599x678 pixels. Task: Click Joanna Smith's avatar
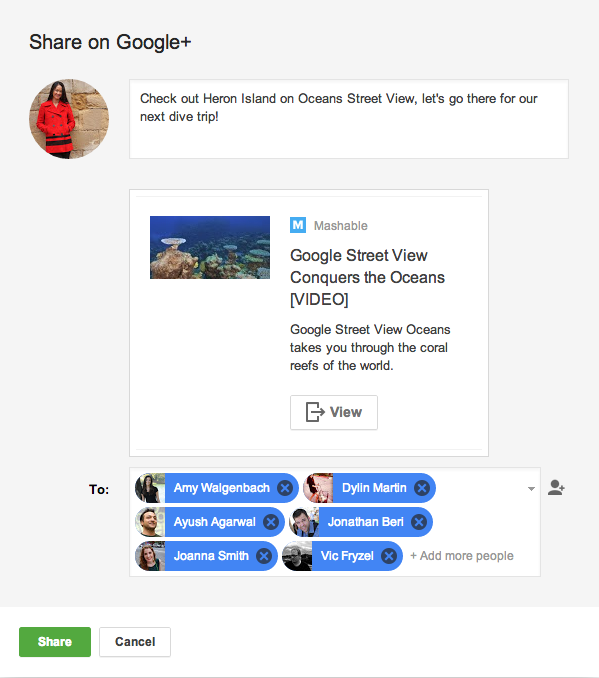tap(150, 556)
